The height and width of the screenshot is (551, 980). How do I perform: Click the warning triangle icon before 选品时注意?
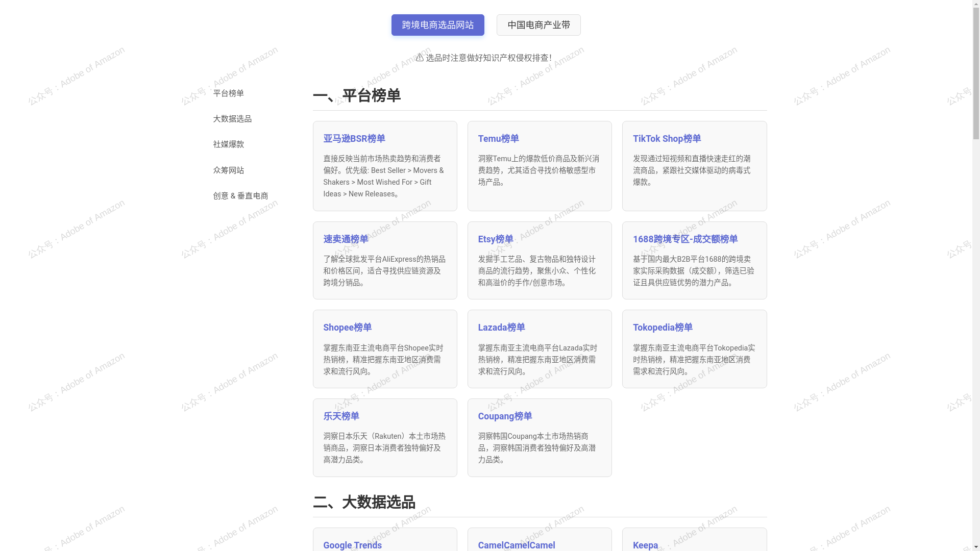[420, 58]
